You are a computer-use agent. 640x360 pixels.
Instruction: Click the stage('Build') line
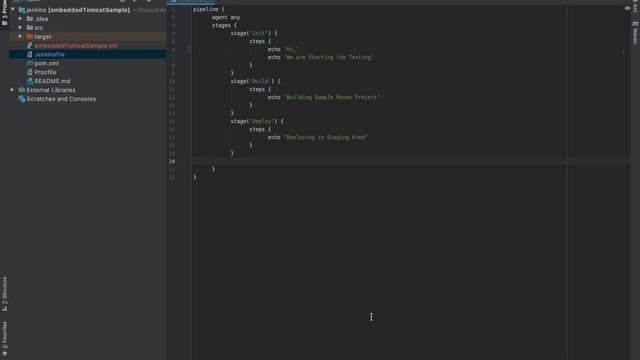[x=255, y=81]
